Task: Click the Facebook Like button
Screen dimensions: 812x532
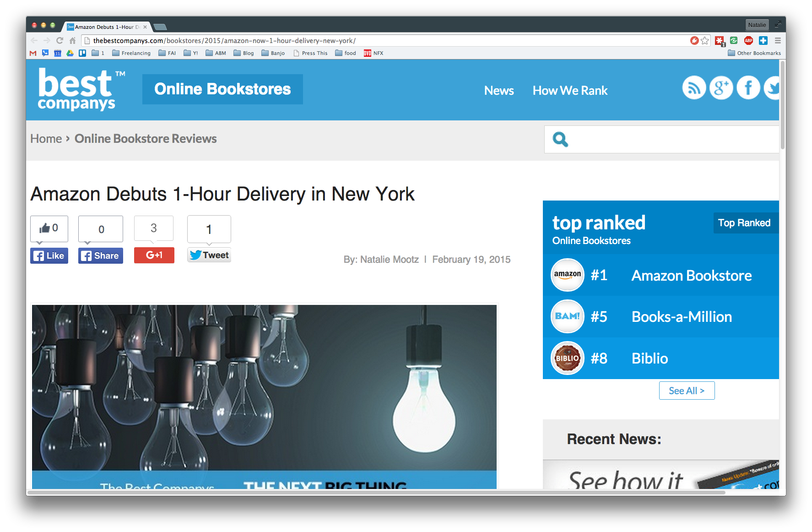Action: coord(49,255)
